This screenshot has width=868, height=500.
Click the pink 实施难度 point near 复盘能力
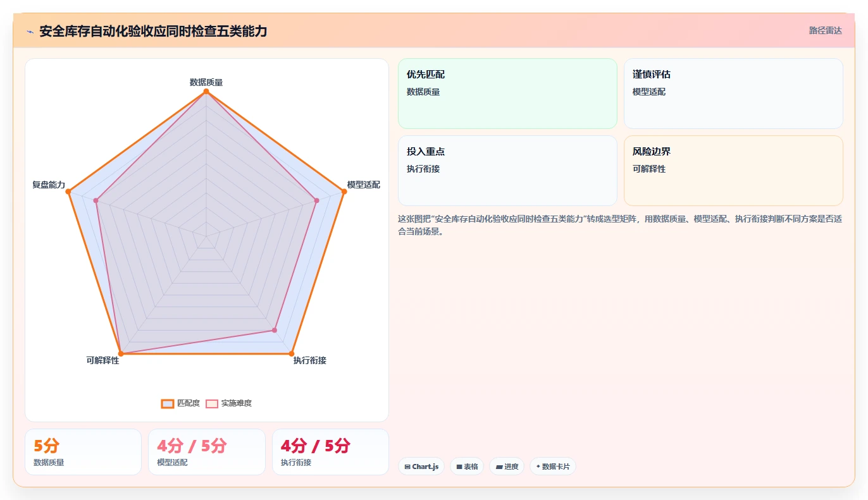96,200
